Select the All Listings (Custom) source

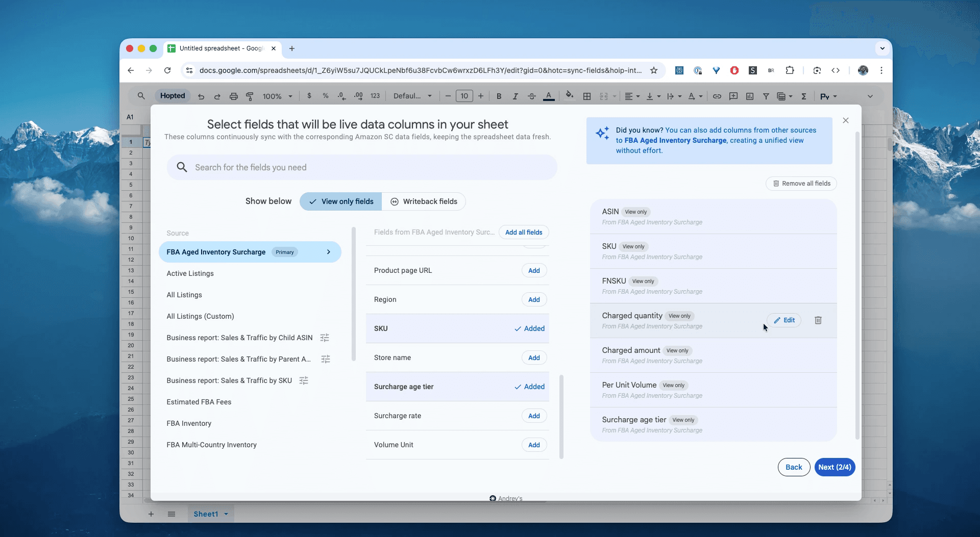pos(200,316)
